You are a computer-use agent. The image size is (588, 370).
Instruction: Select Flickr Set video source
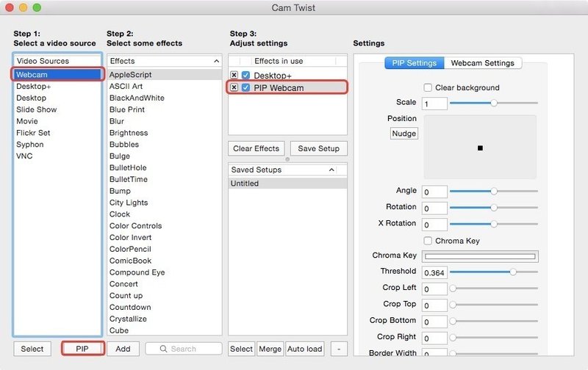pyautogui.click(x=57, y=133)
